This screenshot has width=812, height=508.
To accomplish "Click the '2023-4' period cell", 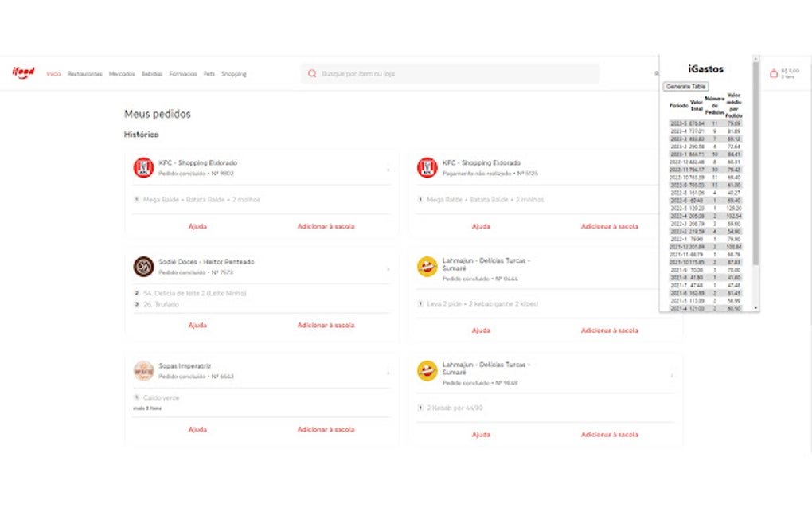I will tap(678, 131).
